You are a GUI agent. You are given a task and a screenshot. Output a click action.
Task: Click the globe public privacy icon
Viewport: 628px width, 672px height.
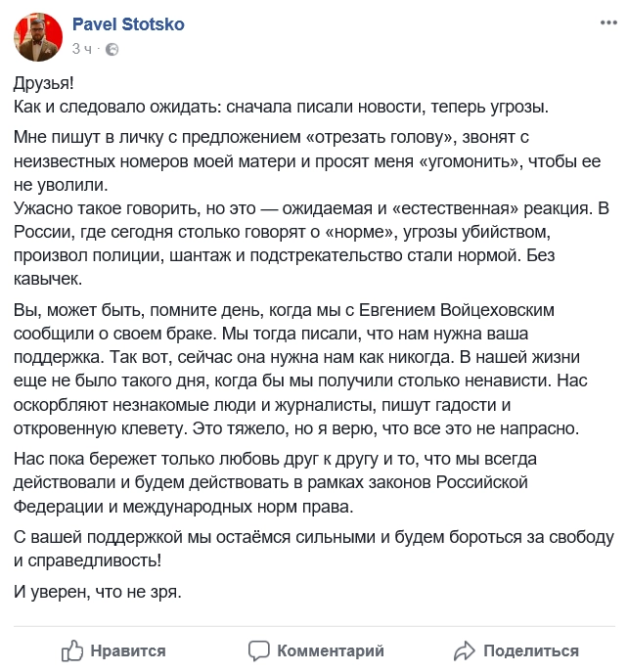coord(112,49)
